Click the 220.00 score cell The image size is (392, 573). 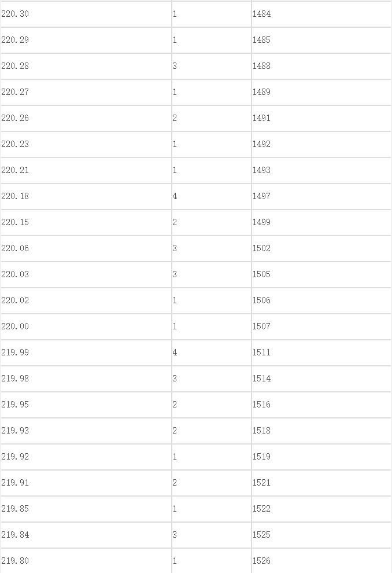tap(86, 326)
